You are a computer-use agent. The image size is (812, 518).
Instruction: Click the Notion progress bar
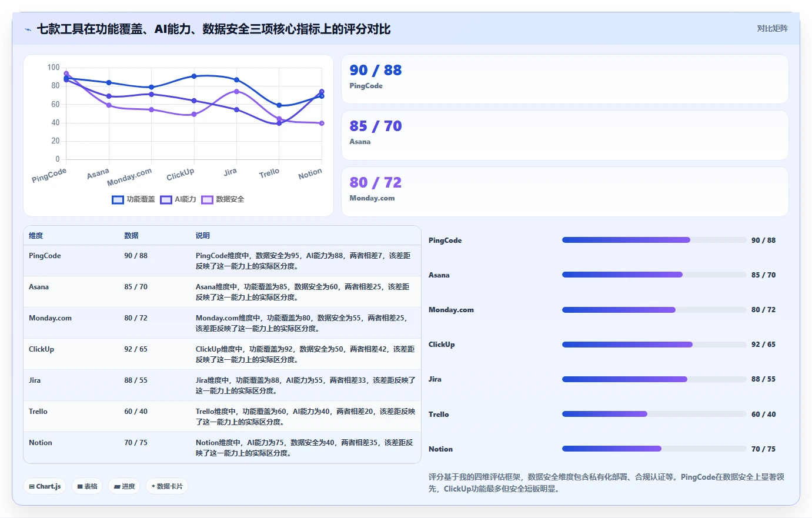point(654,449)
